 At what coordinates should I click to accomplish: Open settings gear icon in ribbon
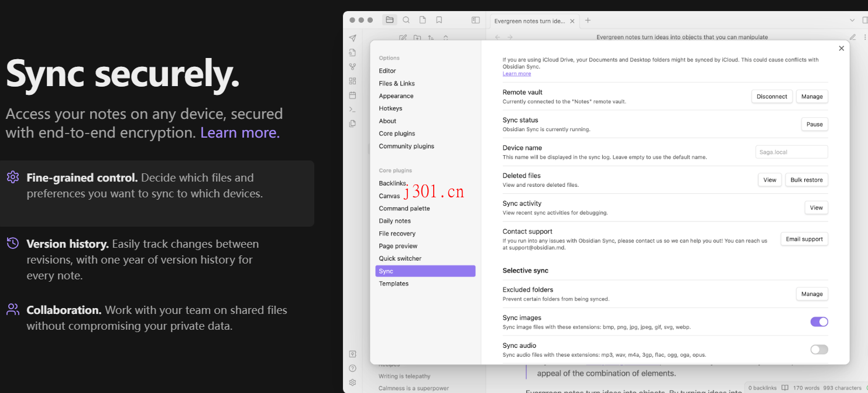352,382
